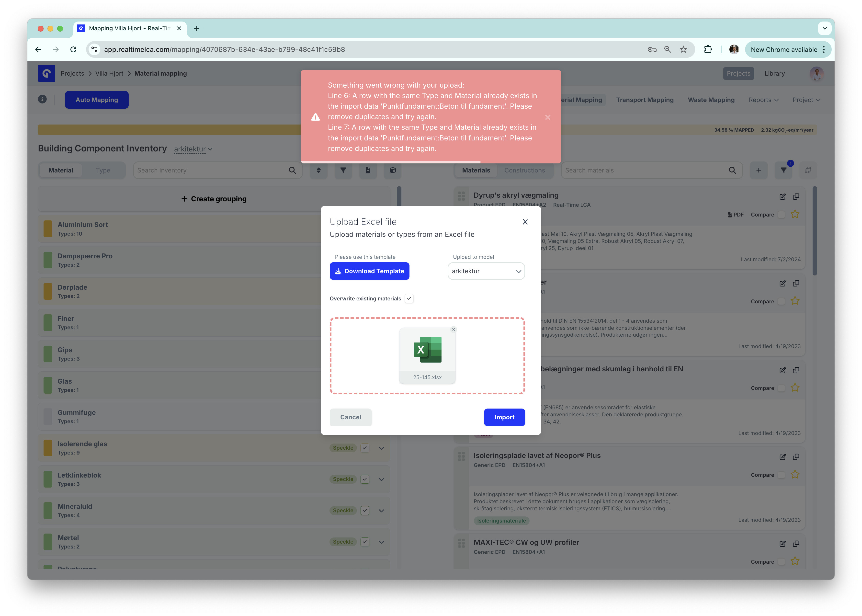Star the Isoleringsplade Neopor Plus material
Image resolution: width=862 pixels, height=616 pixels.
point(794,475)
